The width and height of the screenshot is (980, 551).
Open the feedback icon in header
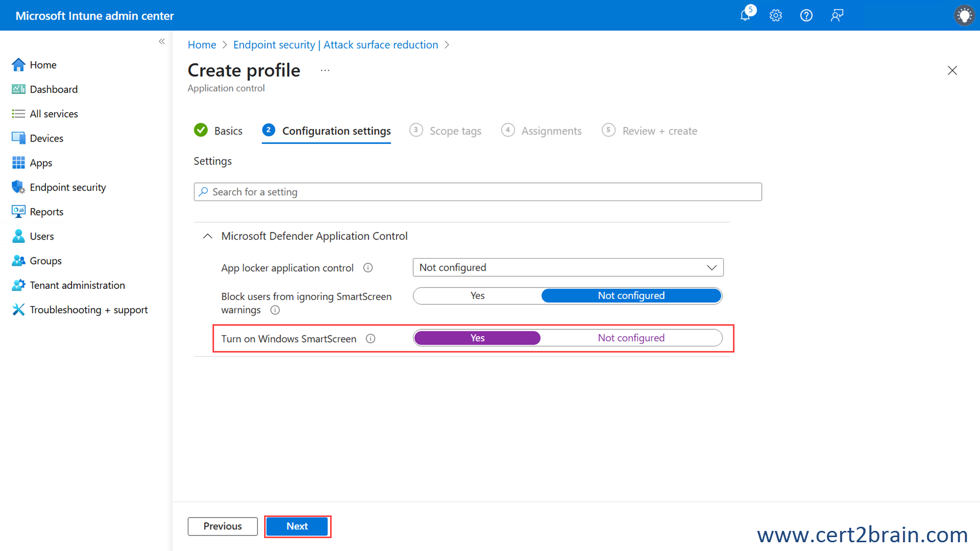click(x=837, y=15)
